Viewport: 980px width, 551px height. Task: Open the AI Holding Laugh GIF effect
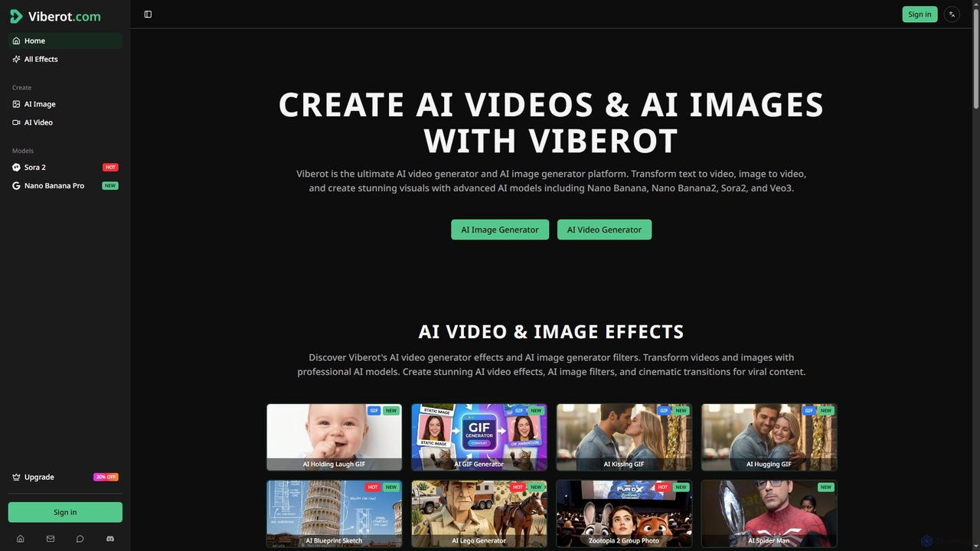(334, 437)
